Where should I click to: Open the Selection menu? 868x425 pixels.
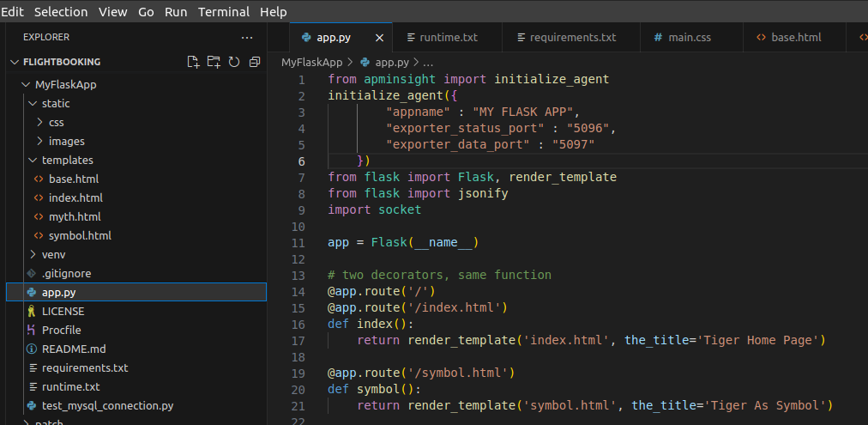(x=61, y=12)
